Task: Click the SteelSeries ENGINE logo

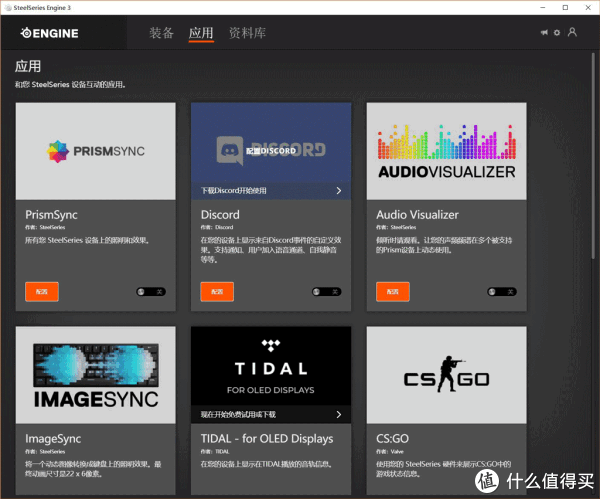Action: 49,33
